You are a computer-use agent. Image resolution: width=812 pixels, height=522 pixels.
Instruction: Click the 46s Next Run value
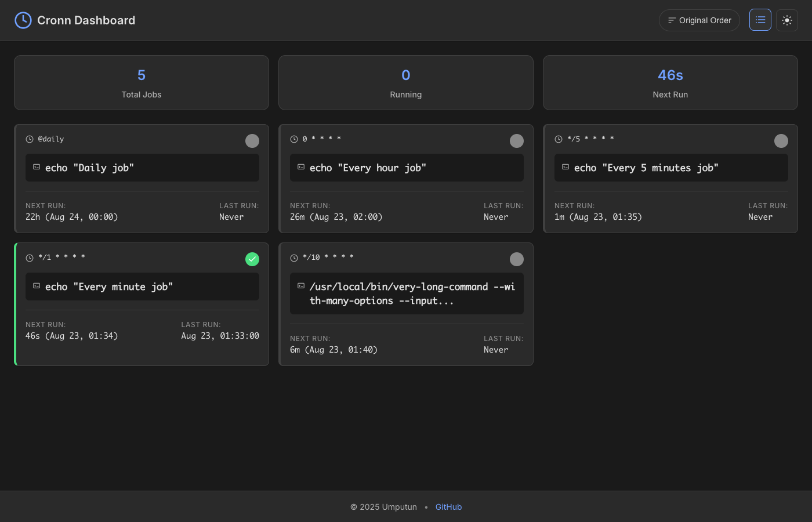(x=670, y=75)
